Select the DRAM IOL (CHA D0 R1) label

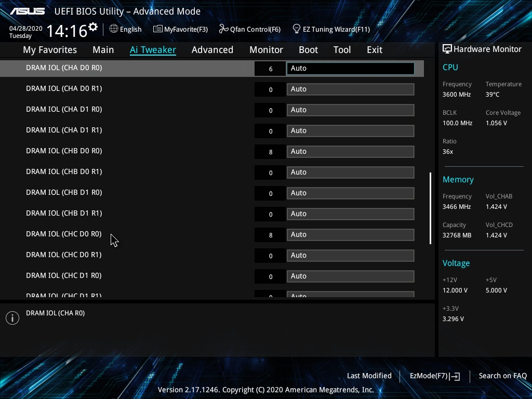64,88
